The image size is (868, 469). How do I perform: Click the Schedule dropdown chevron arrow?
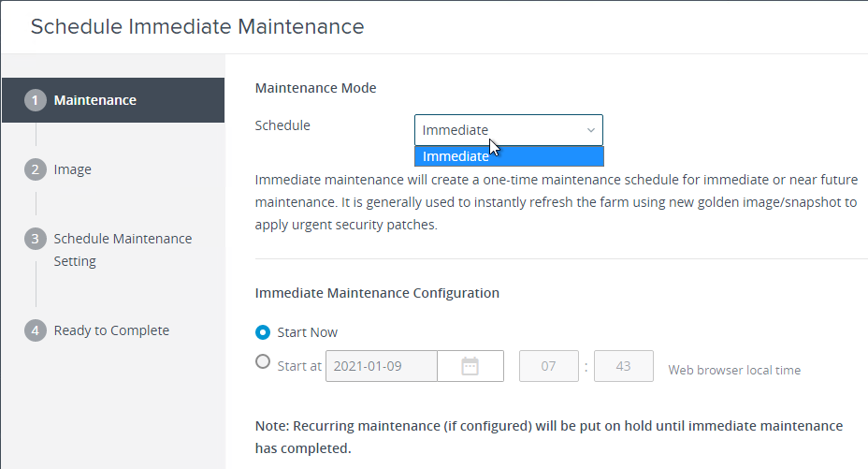click(x=590, y=130)
